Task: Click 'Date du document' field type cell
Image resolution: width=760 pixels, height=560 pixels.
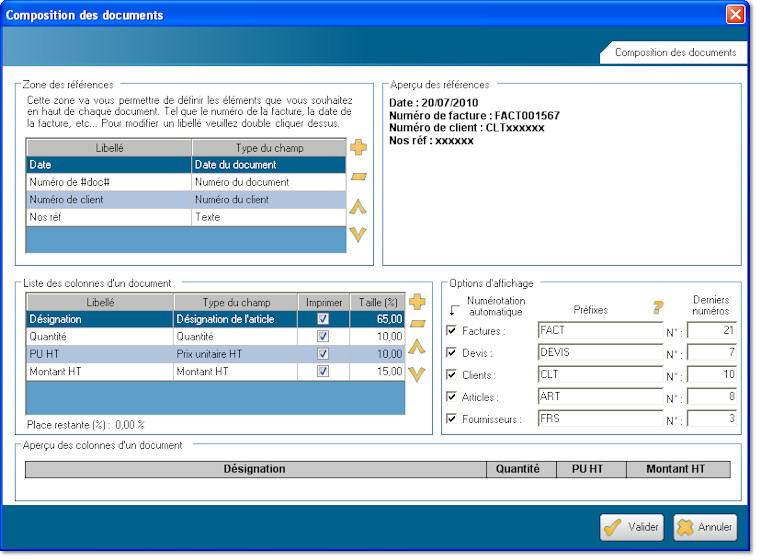Action: [x=269, y=164]
